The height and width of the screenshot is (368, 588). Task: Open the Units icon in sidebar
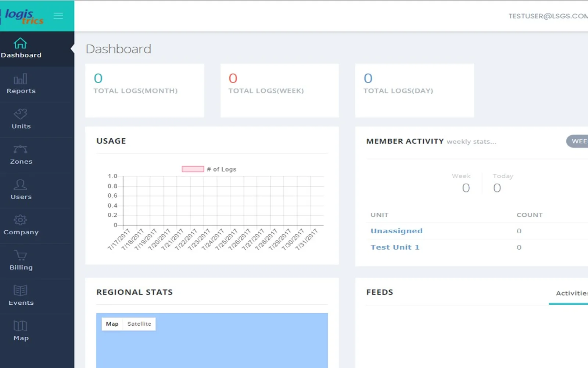pos(20,114)
